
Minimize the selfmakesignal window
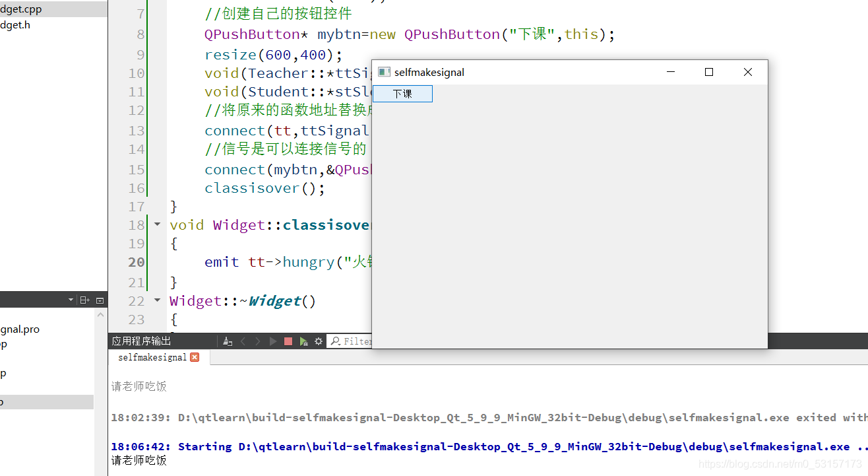671,72
